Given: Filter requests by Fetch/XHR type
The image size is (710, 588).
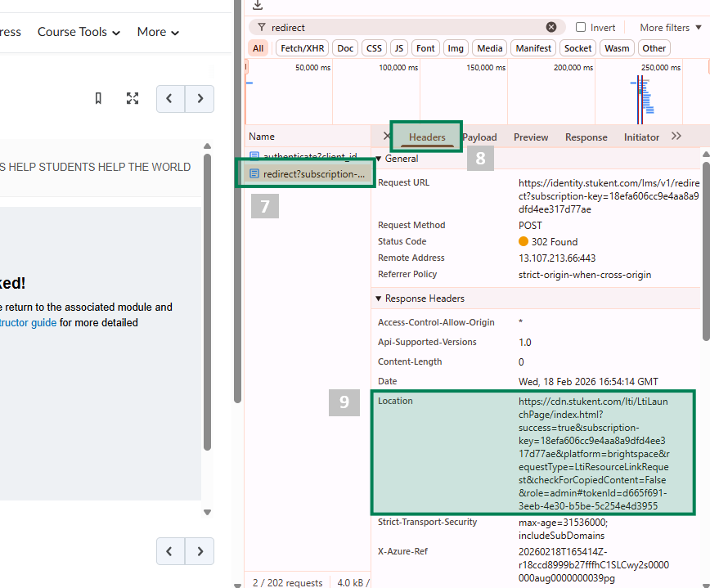Looking at the screenshot, I should pyautogui.click(x=303, y=48).
